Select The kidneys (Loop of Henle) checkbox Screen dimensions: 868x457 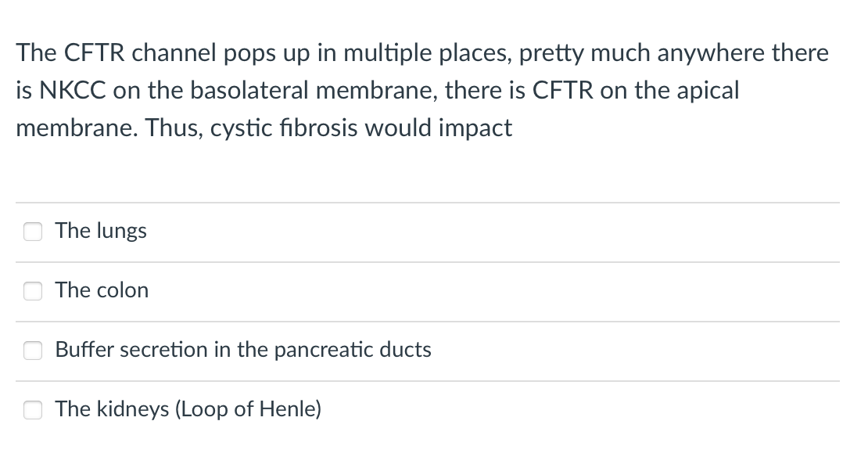coord(33,410)
